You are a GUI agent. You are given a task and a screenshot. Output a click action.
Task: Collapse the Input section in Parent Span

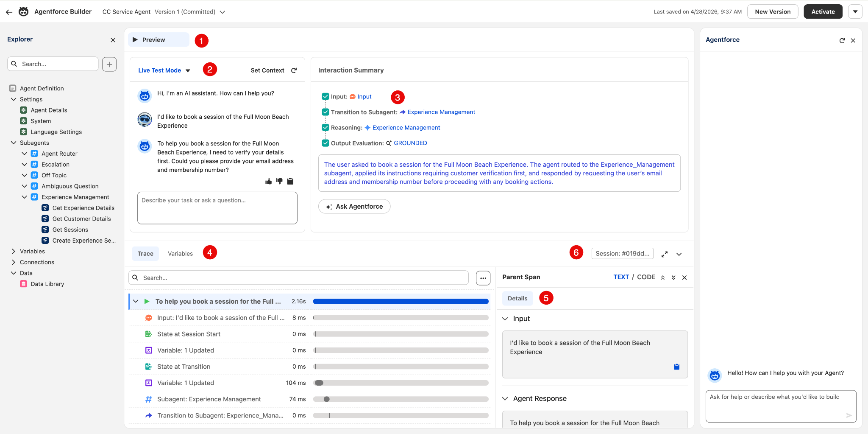(505, 319)
